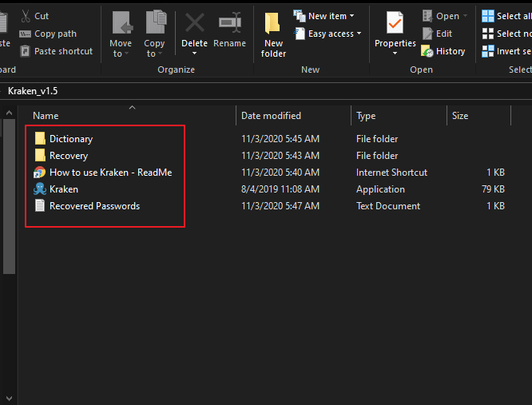Click the Select all icon

[x=488, y=16]
